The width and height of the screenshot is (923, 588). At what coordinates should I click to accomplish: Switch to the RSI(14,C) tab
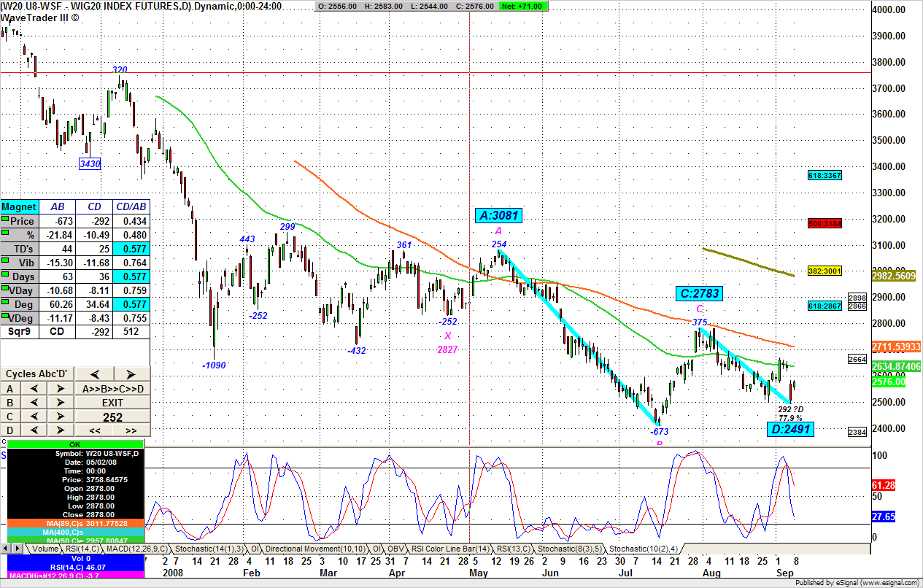tap(81, 548)
